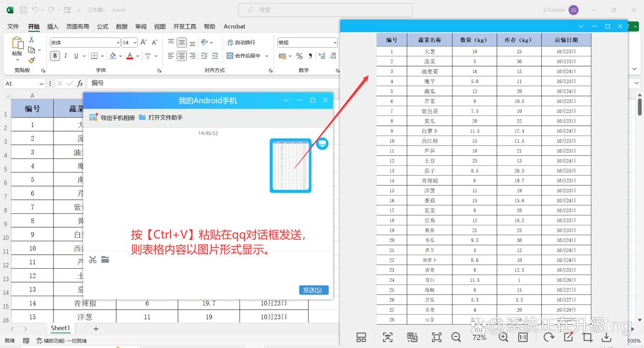
Task: Show image at 1:1 actual size
Action: 523,337
